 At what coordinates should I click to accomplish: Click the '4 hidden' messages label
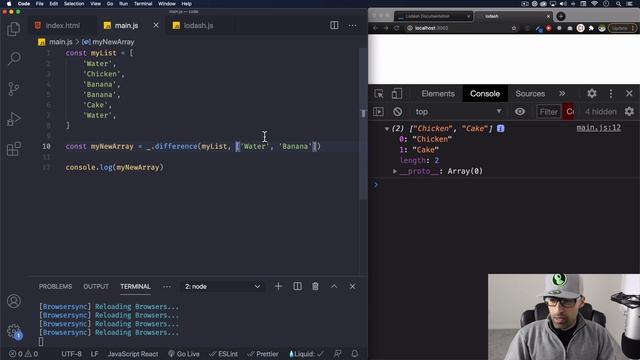(600, 111)
